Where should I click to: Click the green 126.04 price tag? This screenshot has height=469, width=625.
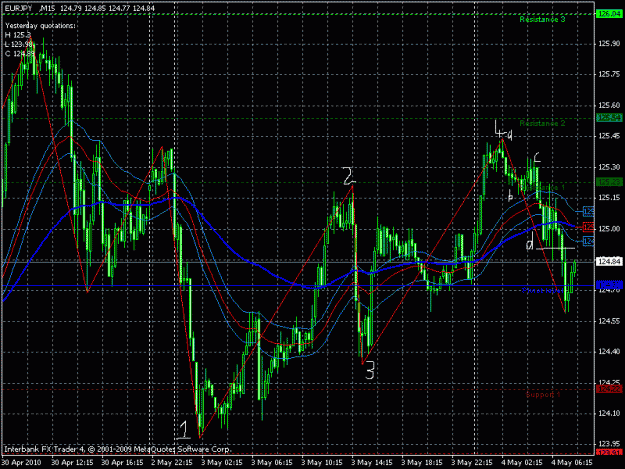(x=609, y=14)
